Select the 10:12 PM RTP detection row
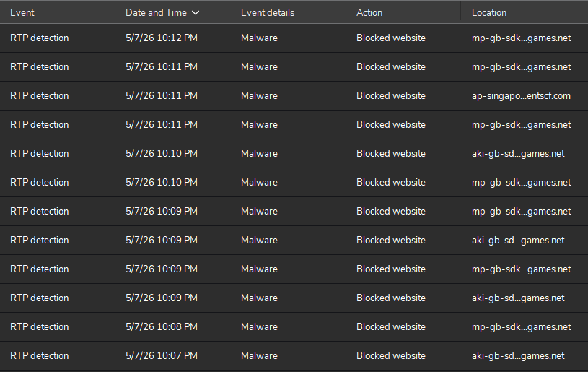Image resolution: width=588 pixels, height=372 pixels. pyautogui.click(x=294, y=38)
